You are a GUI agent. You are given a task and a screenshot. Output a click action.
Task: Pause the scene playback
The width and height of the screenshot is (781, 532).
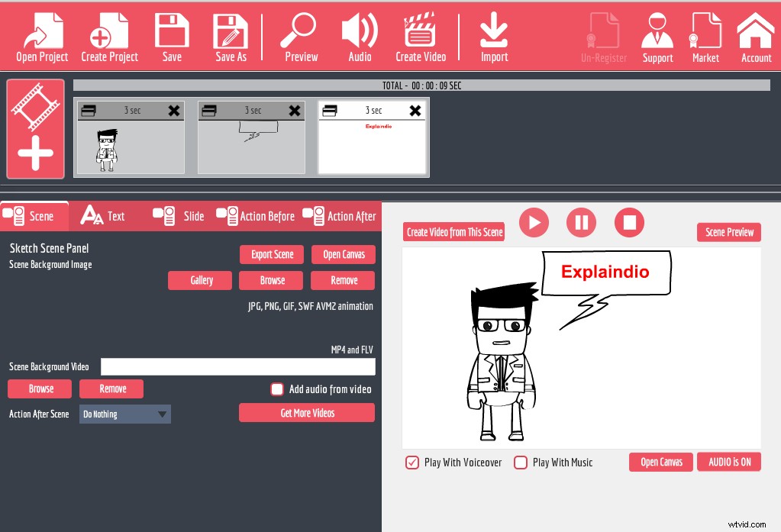(581, 222)
